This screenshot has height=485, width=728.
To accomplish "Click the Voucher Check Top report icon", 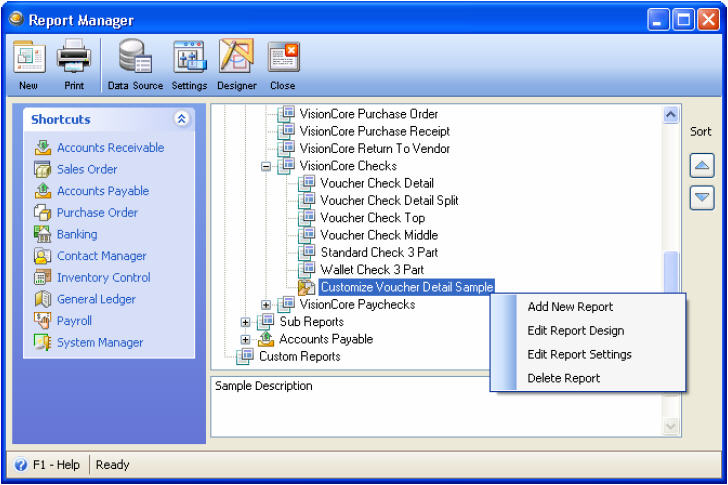I will point(306,217).
